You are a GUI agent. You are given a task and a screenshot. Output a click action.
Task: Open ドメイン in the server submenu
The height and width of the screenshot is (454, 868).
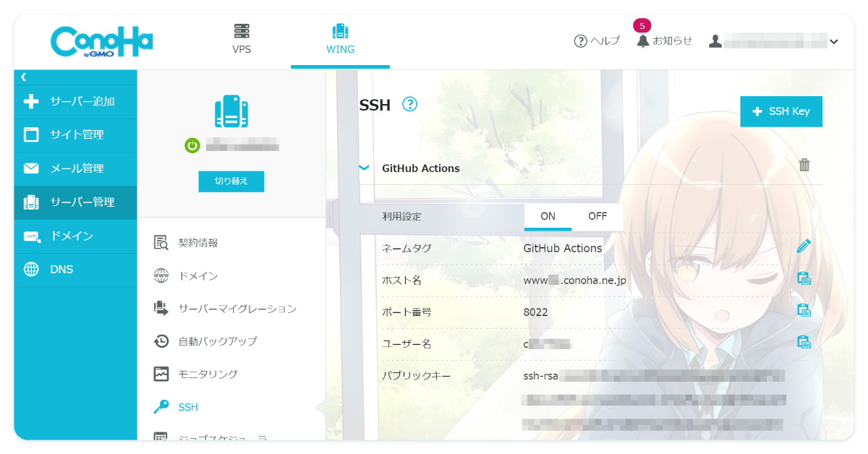coord(198,276)
